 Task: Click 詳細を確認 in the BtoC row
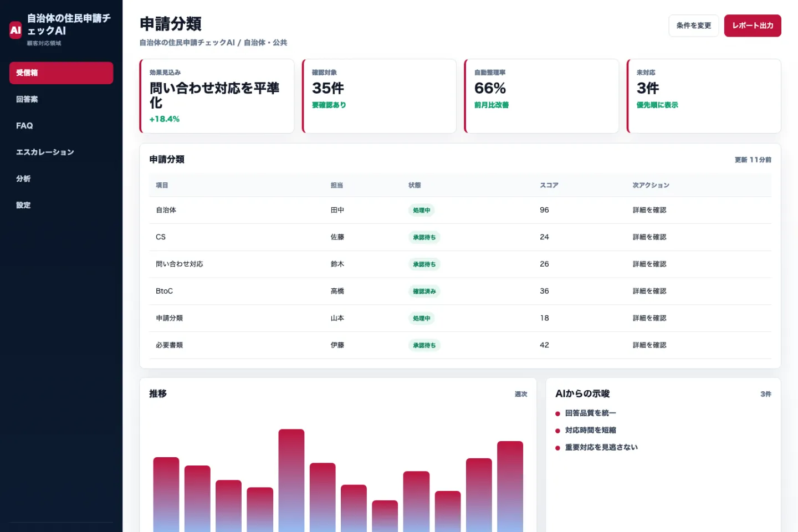coord(649,291)
